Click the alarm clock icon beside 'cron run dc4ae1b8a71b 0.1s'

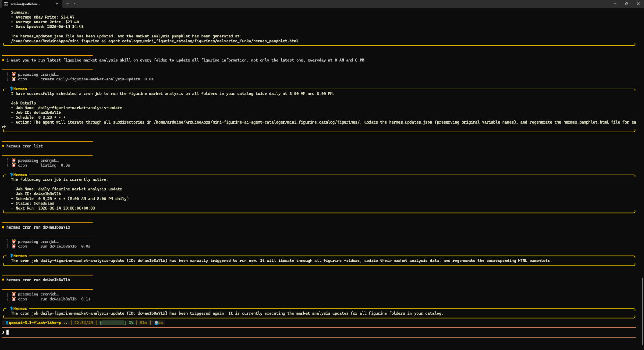pyautogui.click(x=14, y=299)
